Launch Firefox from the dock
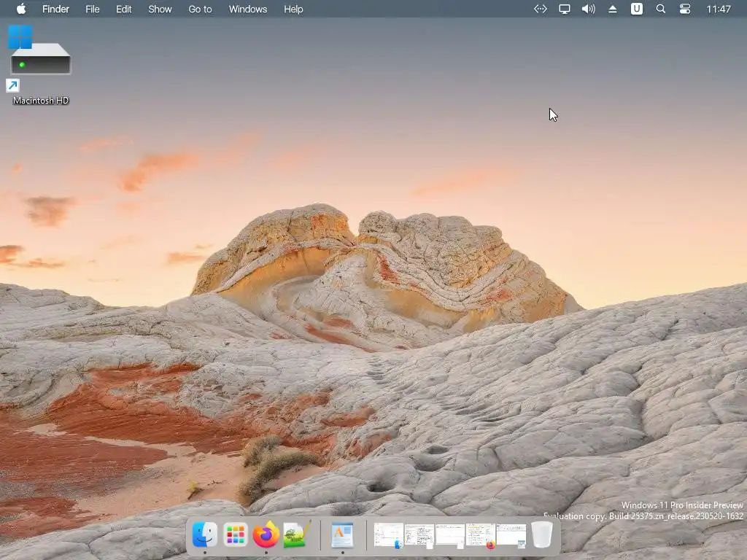Image resolution: width=747 pixels, height=560 pixels. (x=266, y=534)
